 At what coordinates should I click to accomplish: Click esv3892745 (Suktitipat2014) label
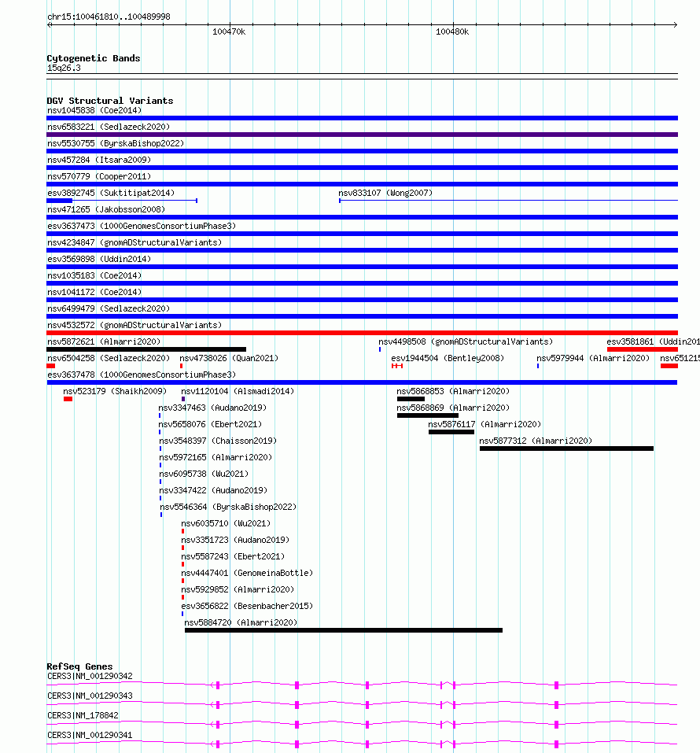[x=111, y=193]
